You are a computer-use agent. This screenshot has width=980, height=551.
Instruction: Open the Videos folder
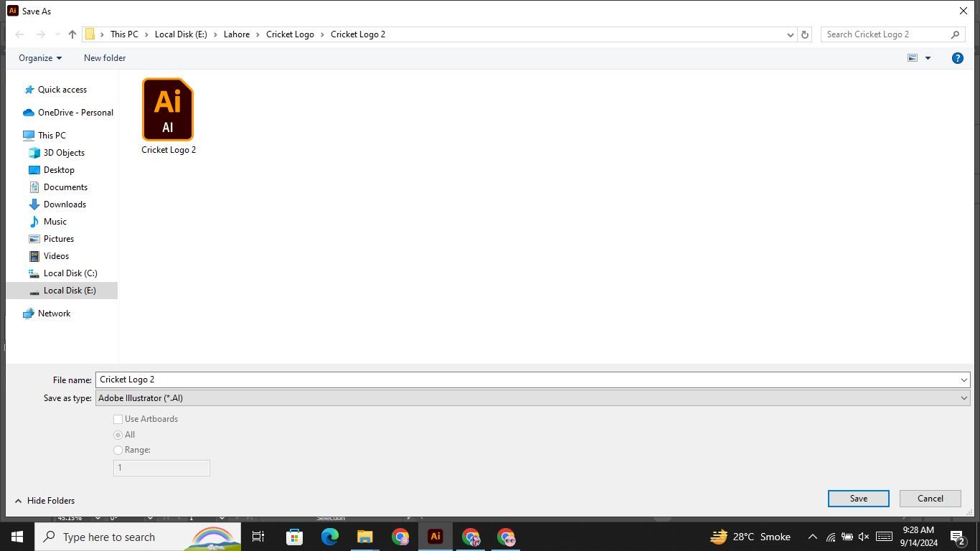coord(56,256)
